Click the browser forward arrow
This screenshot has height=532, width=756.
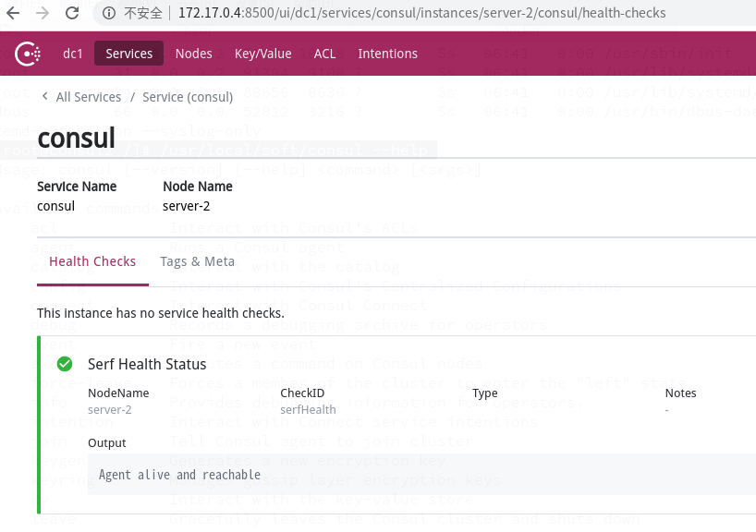click(x=43, y=13)
